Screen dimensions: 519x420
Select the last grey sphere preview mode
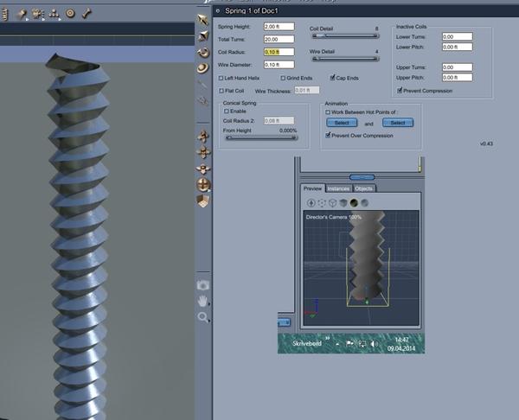[364, 203]
